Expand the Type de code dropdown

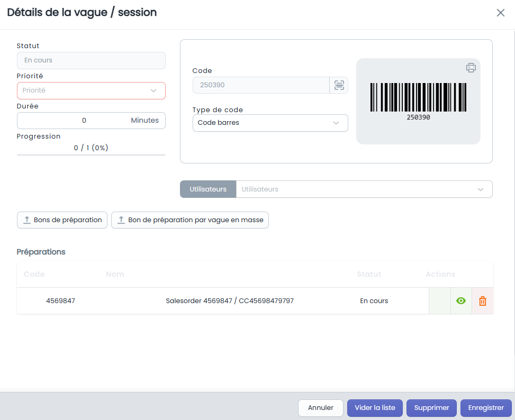point(270,123)
